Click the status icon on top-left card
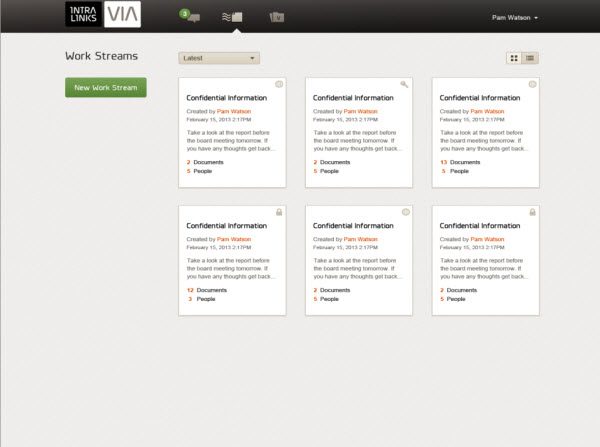 click(279, 84)
